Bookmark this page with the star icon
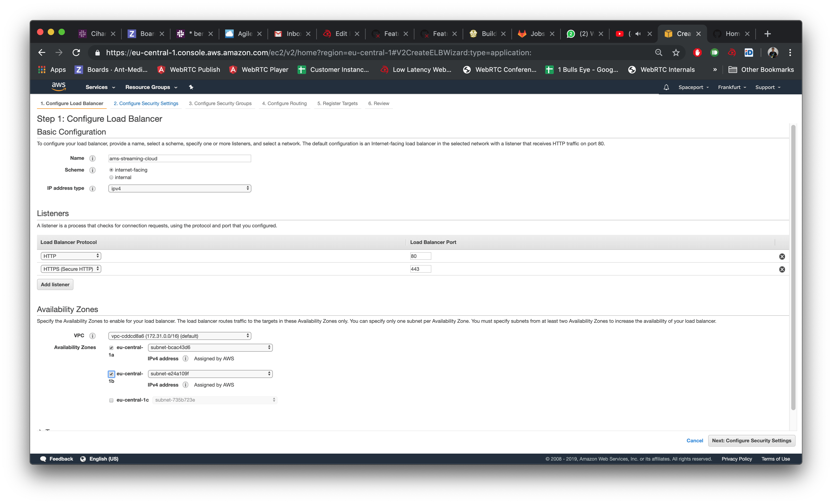 pos(676,52)
